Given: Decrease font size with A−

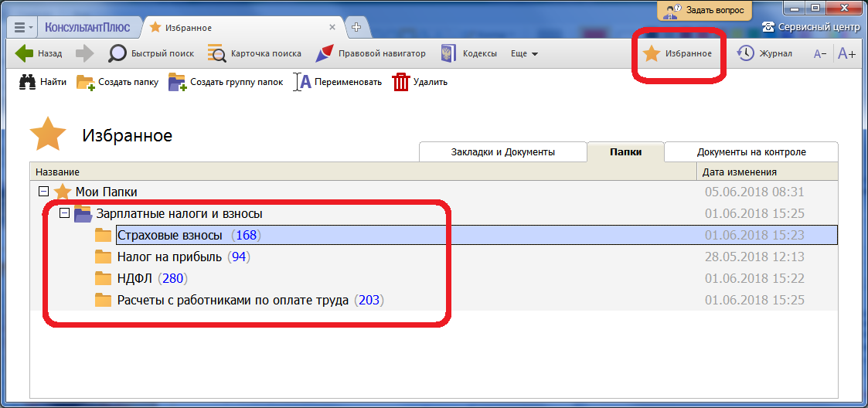Looking at the screenshot, I should pos(820,53).
